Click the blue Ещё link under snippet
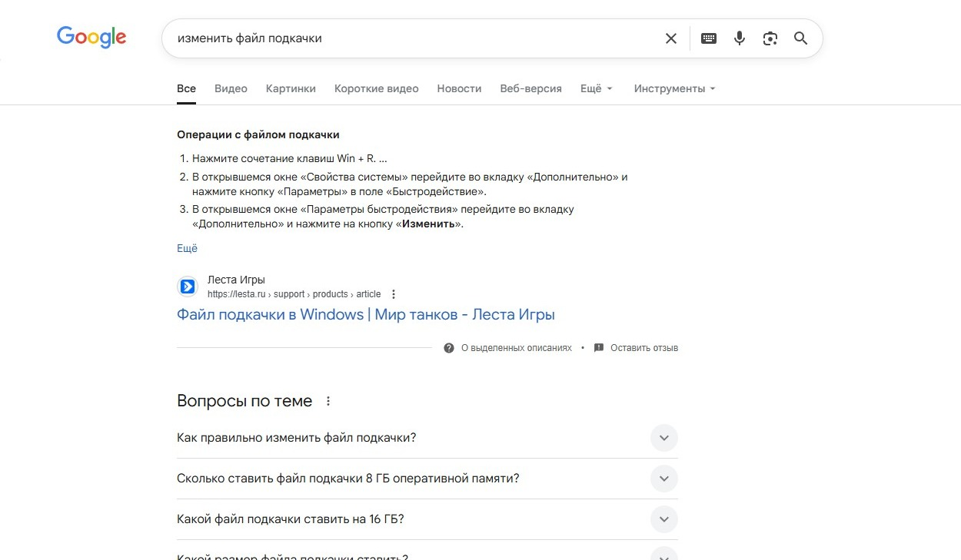961x560 pixels. click(187, 248)
